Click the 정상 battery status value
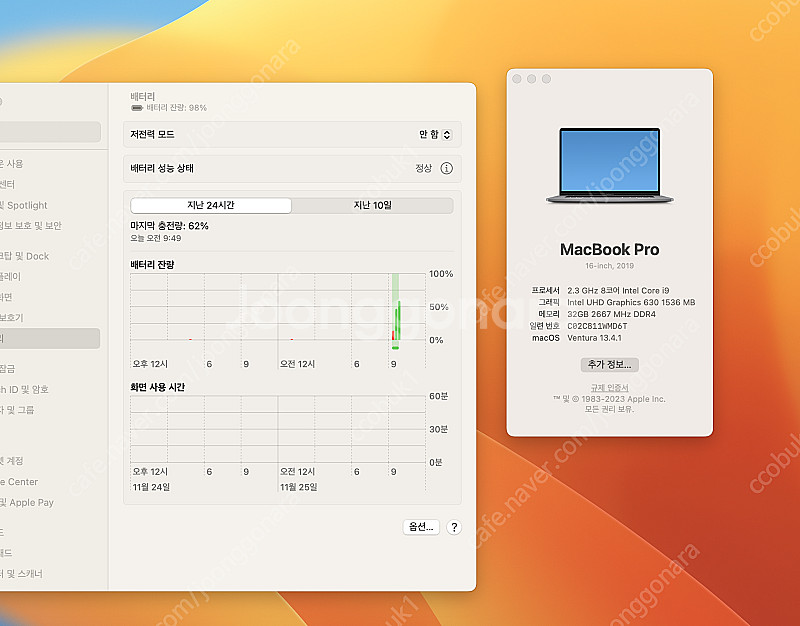 coord(423,168)
